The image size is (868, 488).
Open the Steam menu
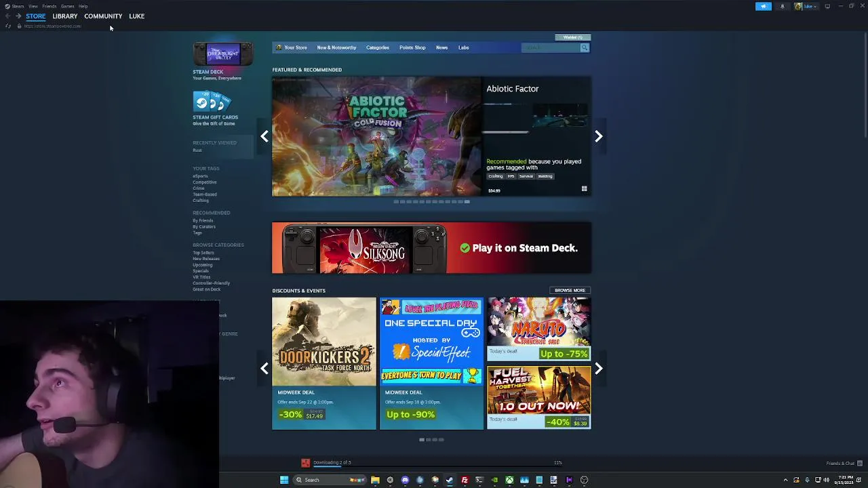coord(15,6)
